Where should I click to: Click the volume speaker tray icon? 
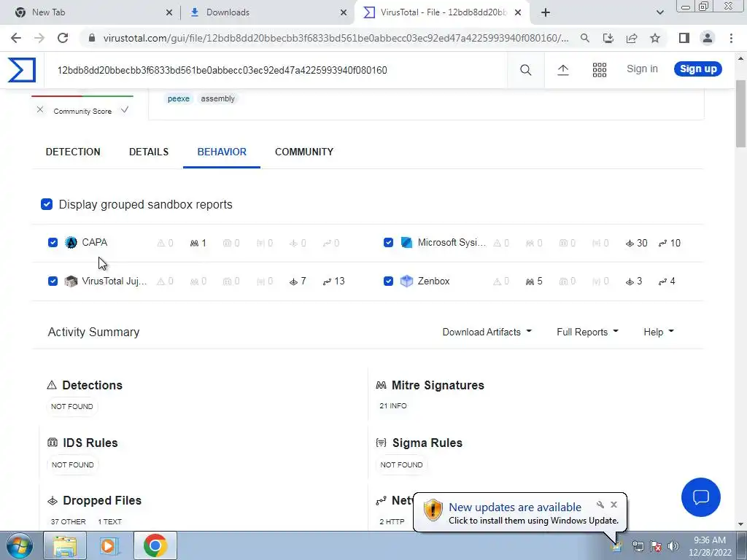point(673,546)
